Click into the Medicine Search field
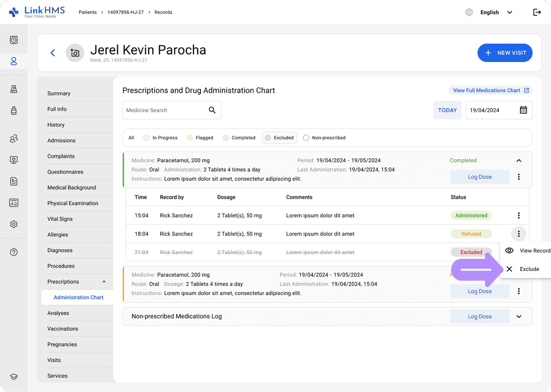551x392 pixels. pyautogui.click(x=165, y=110)
